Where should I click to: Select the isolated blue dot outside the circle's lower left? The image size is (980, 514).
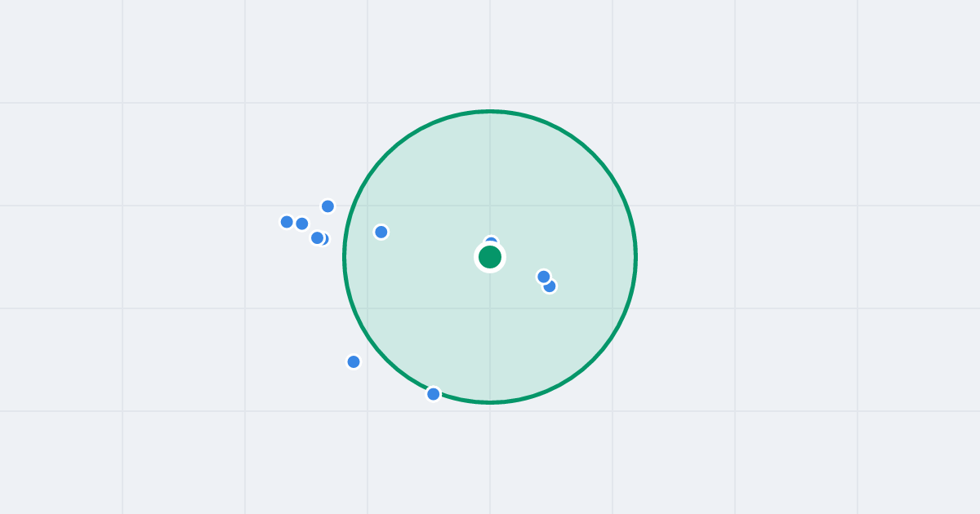[354, 361]
